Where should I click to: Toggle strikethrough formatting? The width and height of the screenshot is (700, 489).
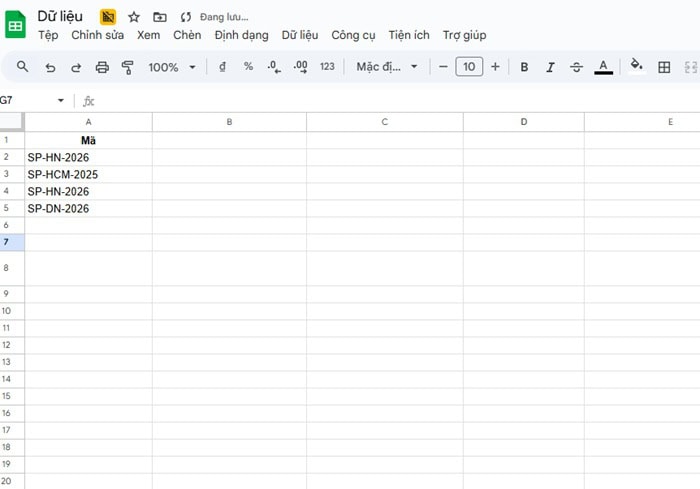576,67
